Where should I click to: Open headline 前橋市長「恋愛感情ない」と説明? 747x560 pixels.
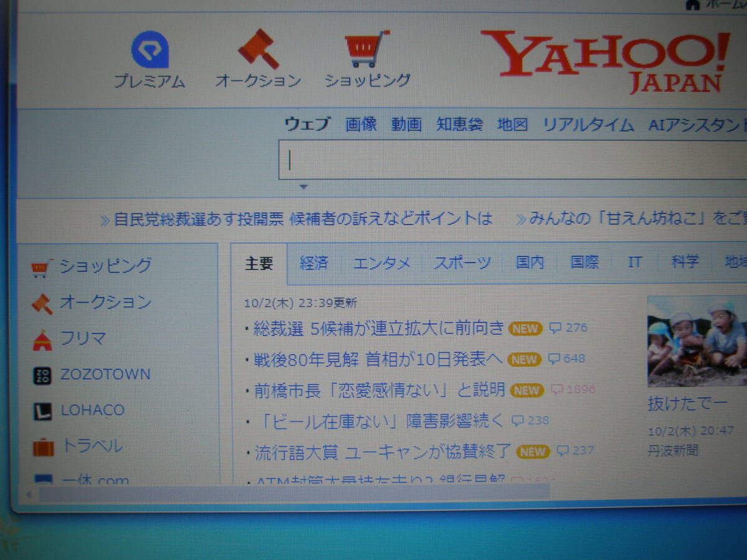[380, 390]
